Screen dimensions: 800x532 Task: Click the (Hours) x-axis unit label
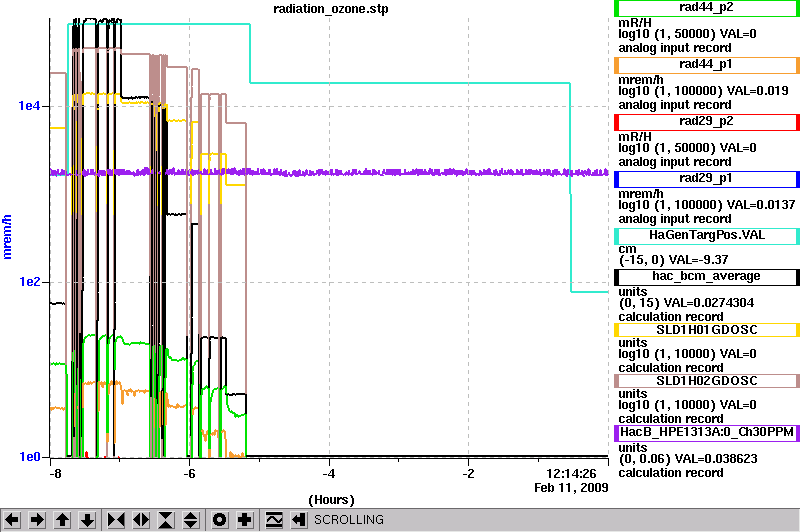click(x=331, y=500)
